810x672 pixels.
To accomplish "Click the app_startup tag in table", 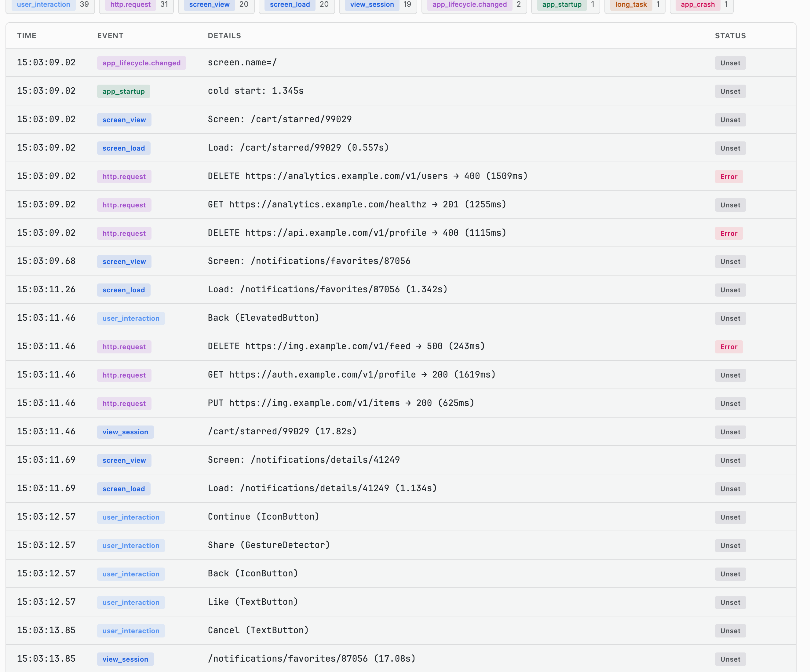I will point(123,91).
